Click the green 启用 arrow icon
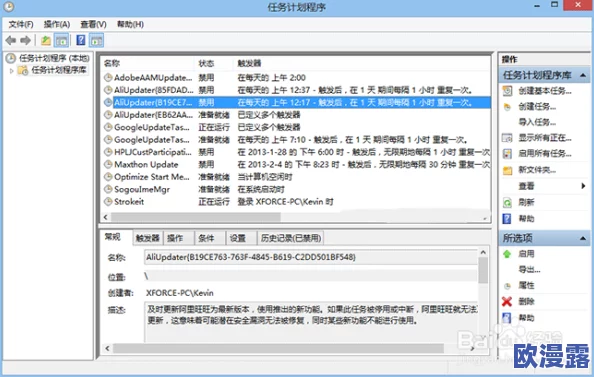This screenshot has width=594, height=377. (x=507, y=254)
